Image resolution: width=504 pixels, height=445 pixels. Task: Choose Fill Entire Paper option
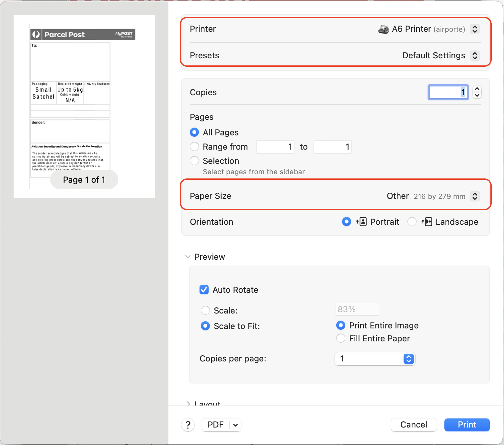(x=341, y=338)
